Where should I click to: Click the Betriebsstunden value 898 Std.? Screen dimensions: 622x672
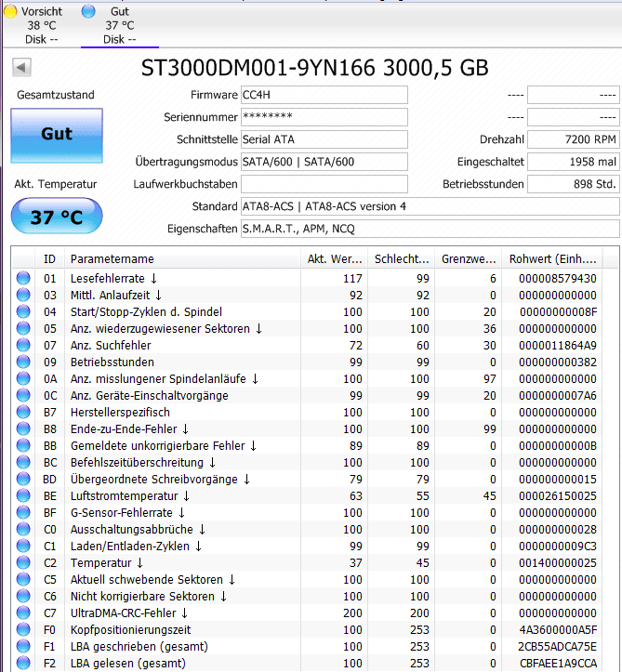(573, 184)
